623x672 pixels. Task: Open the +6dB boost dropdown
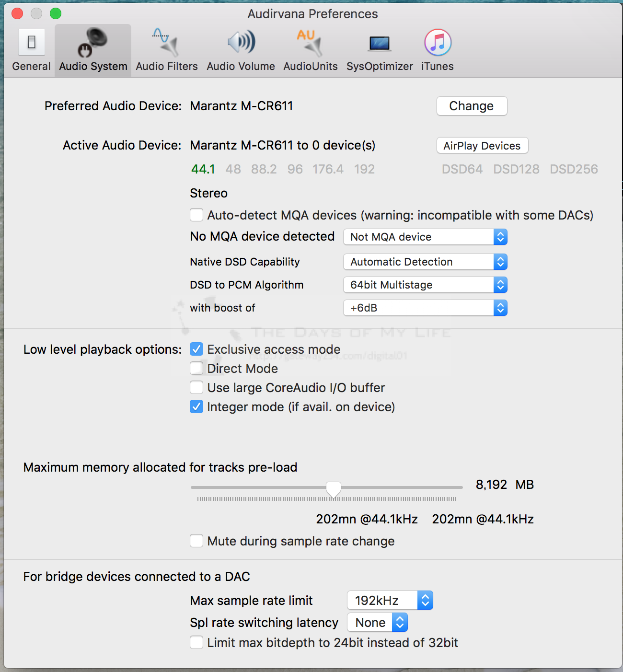(x=425, y=308)
